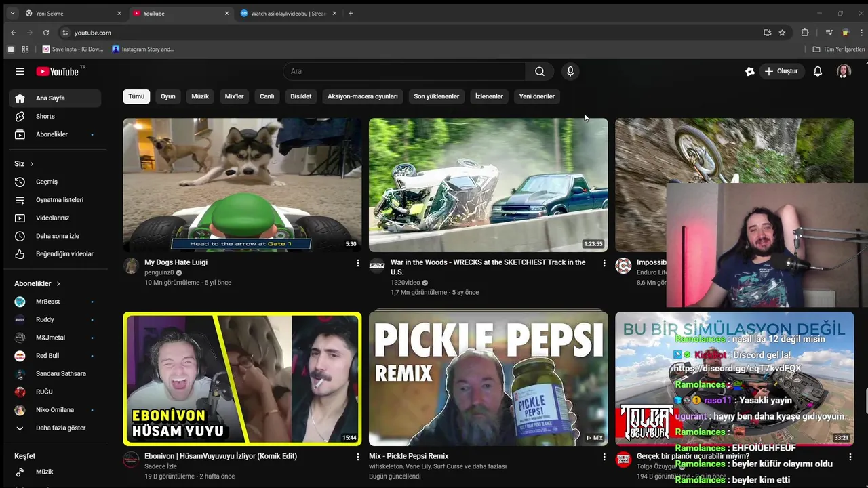Open Save Insta bookmark
Image resolution: width=868 pixels, height=488 pixels.
point(73,49)
